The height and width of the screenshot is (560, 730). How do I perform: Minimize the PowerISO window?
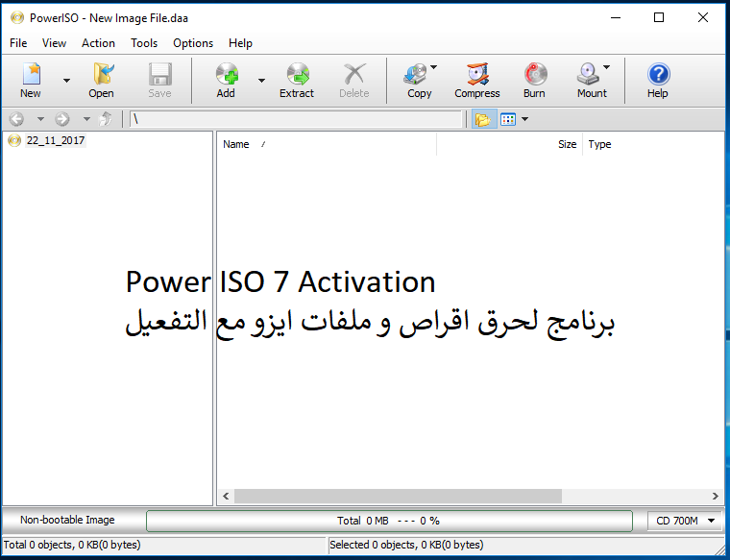pos(616,18)
